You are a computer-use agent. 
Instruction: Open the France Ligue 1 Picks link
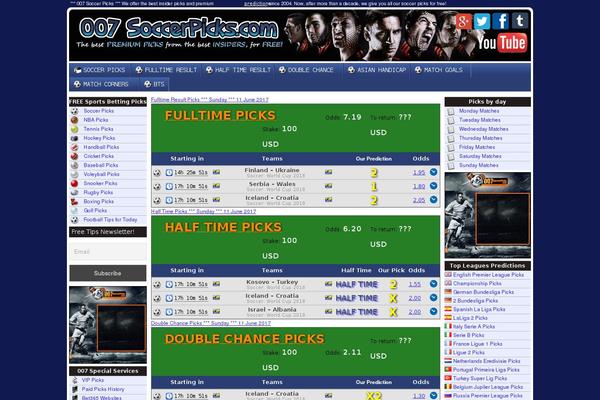pyautogui.click(x=478, y=344)
